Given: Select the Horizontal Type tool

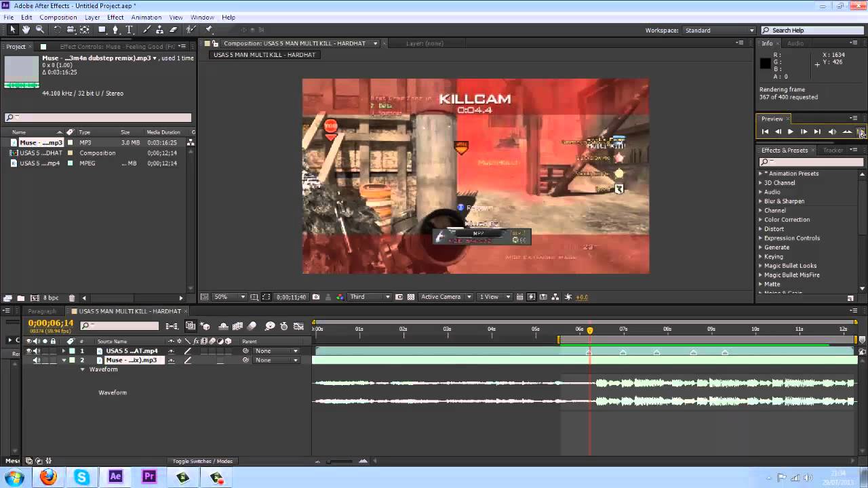Looking at the screenshot, I should pos(129,30).
